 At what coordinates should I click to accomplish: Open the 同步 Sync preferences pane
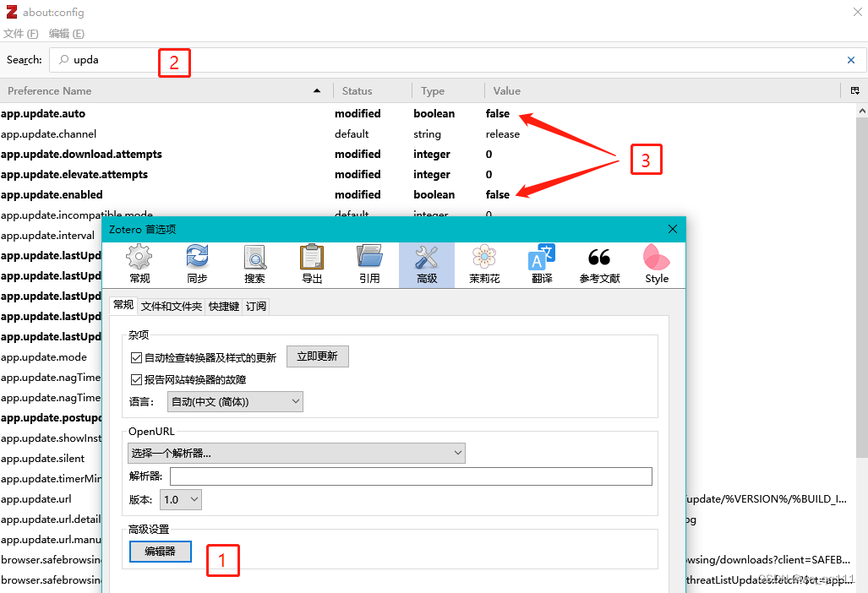click(197, 264)
